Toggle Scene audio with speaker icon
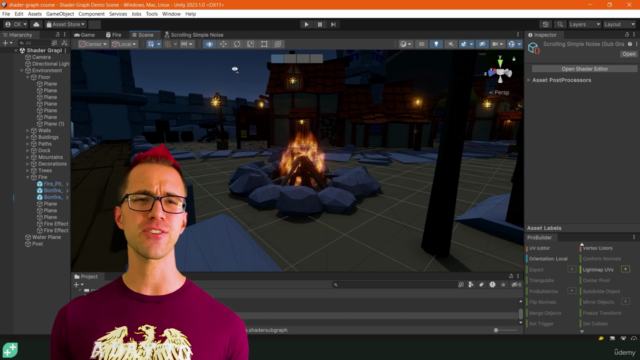The image size is (640, 360). pyautogui.click(x=451, y=44)
